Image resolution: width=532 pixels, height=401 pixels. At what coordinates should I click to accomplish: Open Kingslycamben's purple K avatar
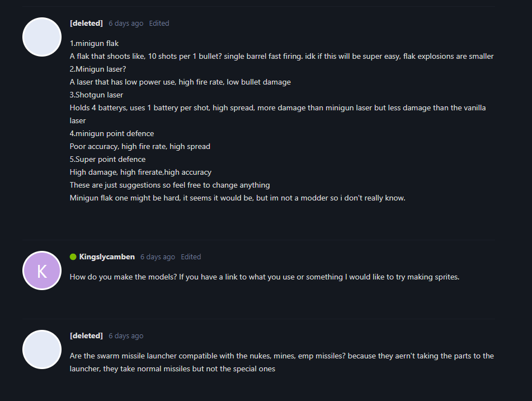[x=42, y=271]
